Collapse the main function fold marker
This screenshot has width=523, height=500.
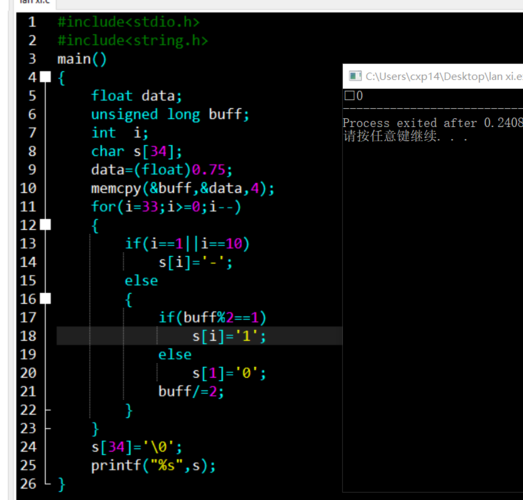pyautogui.click(x=45, y=77)
